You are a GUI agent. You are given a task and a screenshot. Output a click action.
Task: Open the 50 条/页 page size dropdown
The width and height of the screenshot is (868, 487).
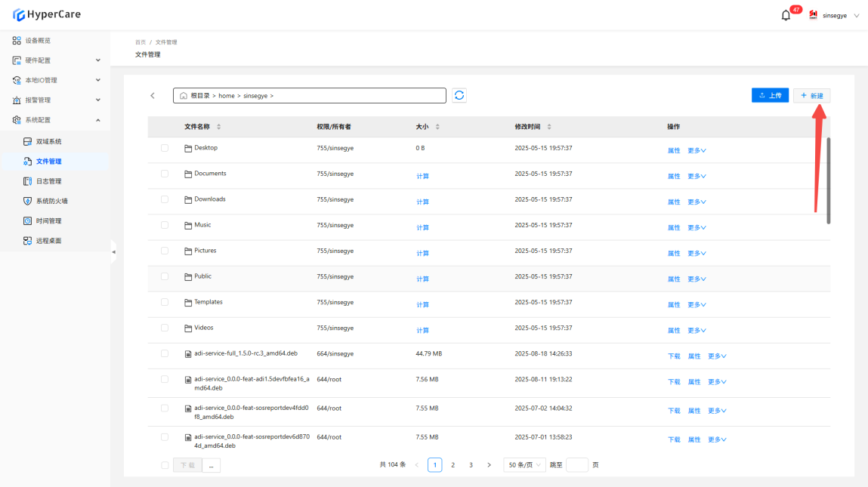tap(525, 465)
